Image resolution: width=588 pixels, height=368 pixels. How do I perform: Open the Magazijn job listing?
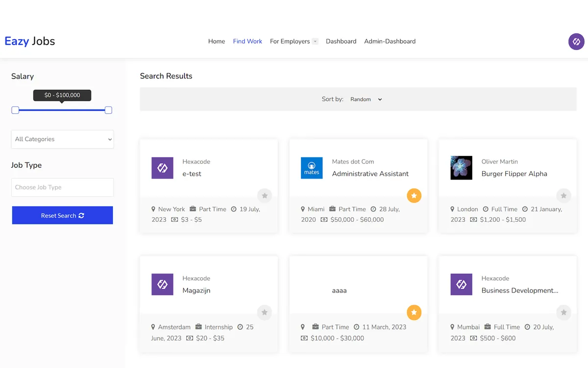coord(196,290)
